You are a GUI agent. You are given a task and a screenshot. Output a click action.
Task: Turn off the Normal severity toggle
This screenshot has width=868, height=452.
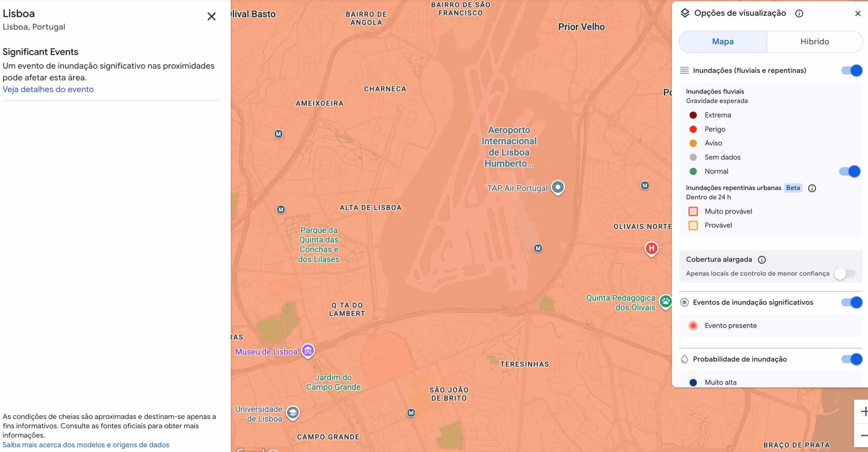click(x=850, y=171)
